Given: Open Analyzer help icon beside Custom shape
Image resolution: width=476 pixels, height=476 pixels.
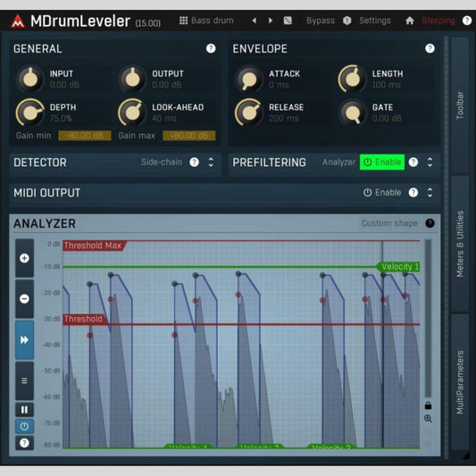Looking at the screenshot, I should 430,223.
